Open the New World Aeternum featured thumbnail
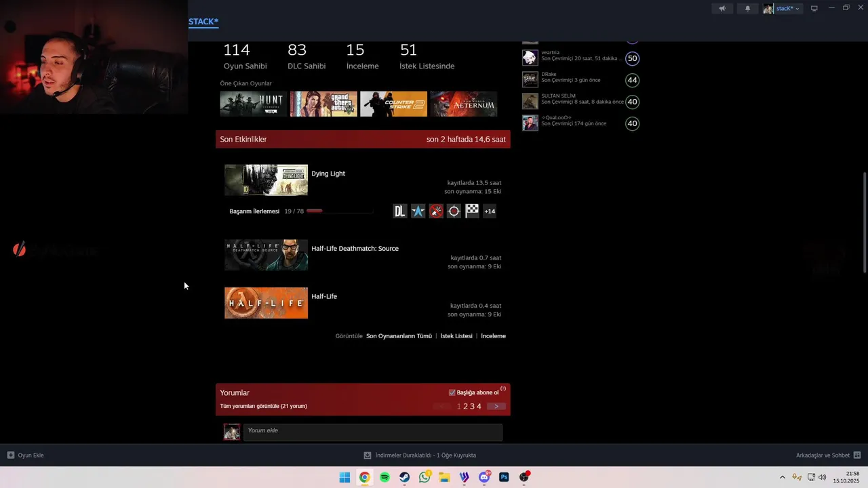Viewport: 868px width, 488px height. click(x=463, y=104)
